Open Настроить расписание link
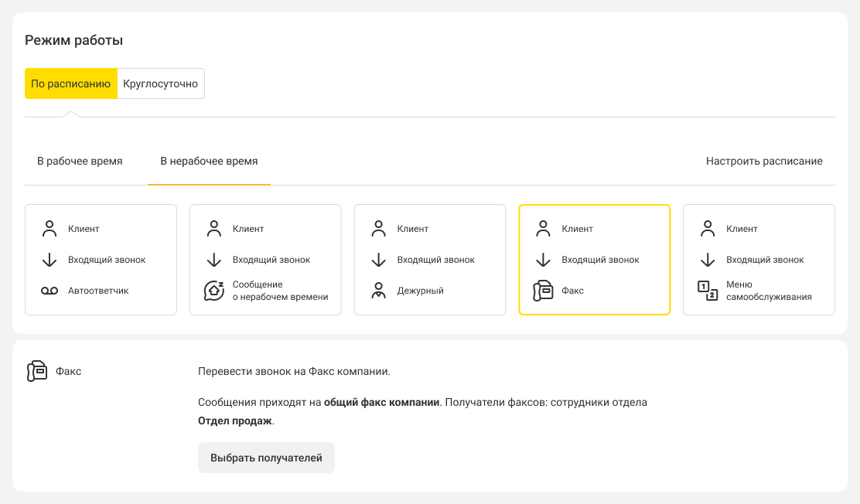 tap(764, 162)
